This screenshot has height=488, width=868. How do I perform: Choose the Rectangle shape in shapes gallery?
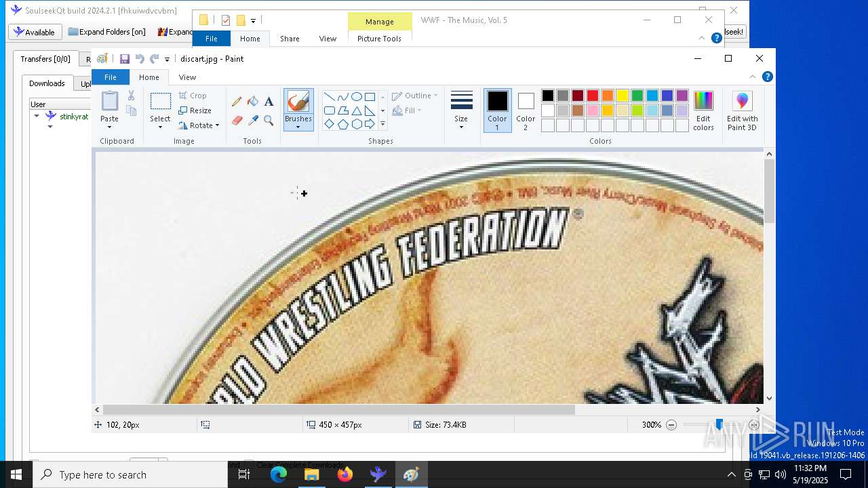[370, 97]
